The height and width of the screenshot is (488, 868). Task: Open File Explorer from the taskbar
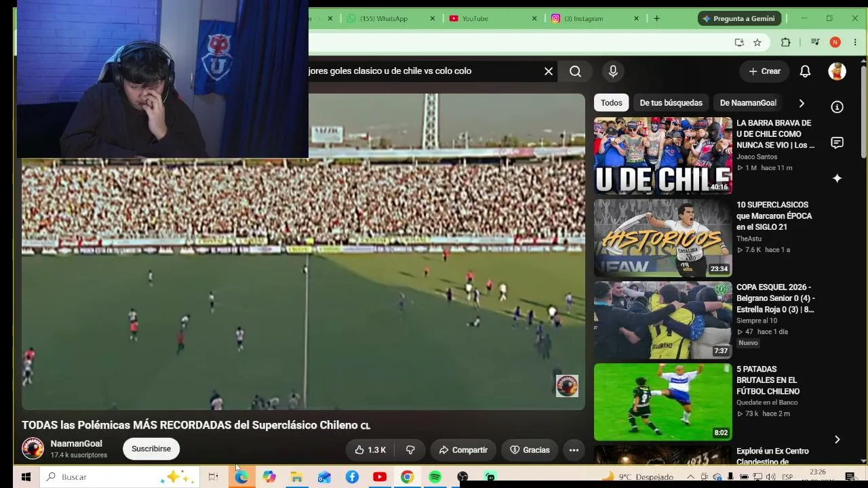(x=296, y=477)
